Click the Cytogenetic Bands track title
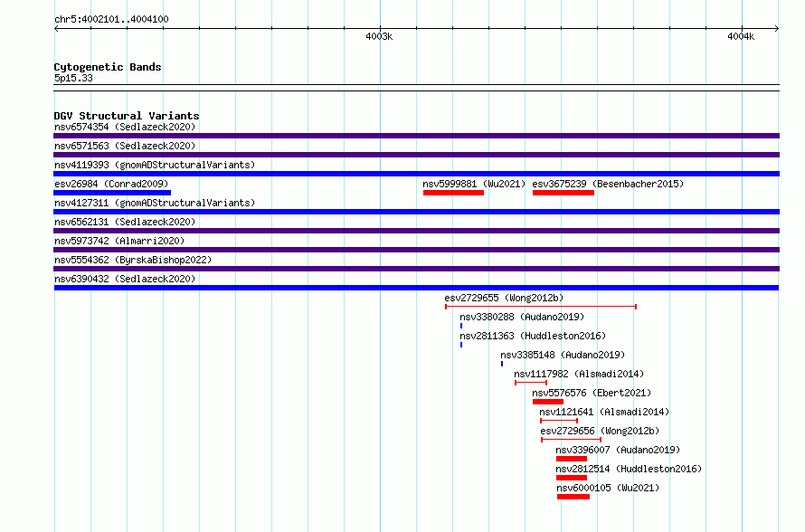The height and width of the screenshot is (532, 805). tap(108, 67)
